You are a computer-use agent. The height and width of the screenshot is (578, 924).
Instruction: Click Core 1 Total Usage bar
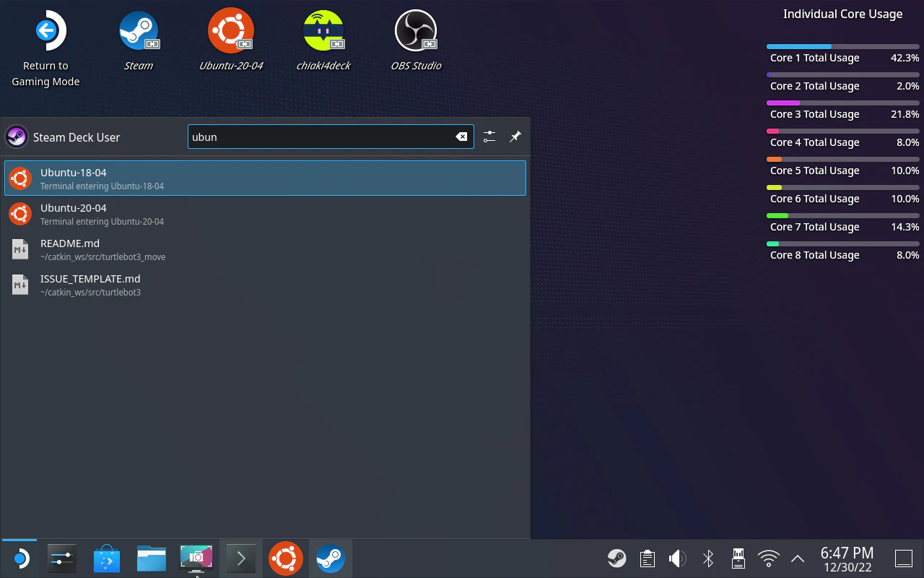(843, 47)
